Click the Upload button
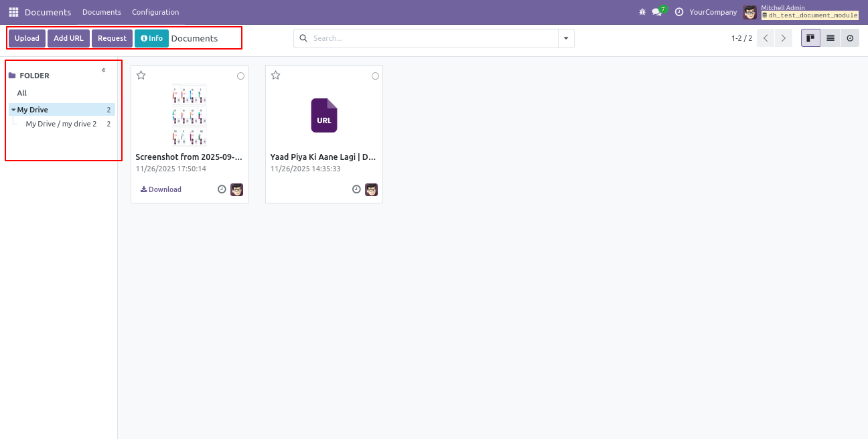This screenshot has width=868, height=439. 27,38
